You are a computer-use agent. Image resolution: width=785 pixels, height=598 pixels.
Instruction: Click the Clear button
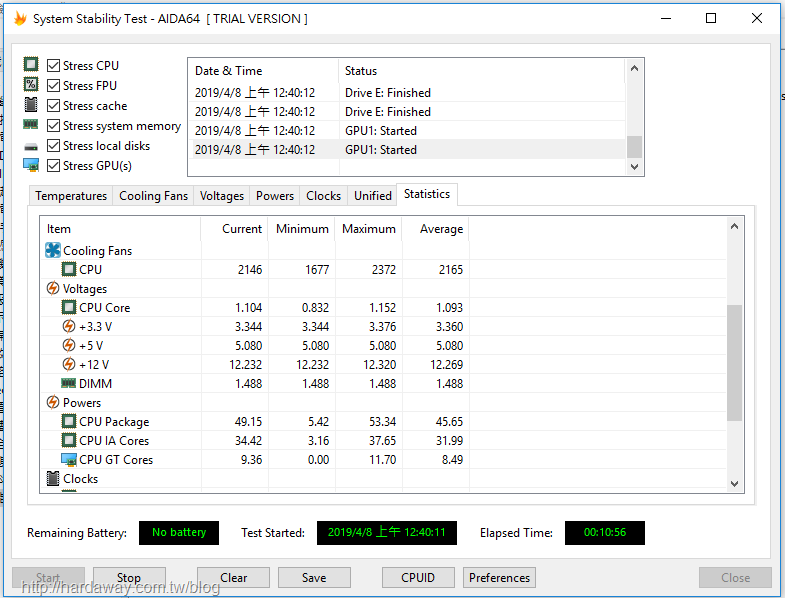point(233,577)
